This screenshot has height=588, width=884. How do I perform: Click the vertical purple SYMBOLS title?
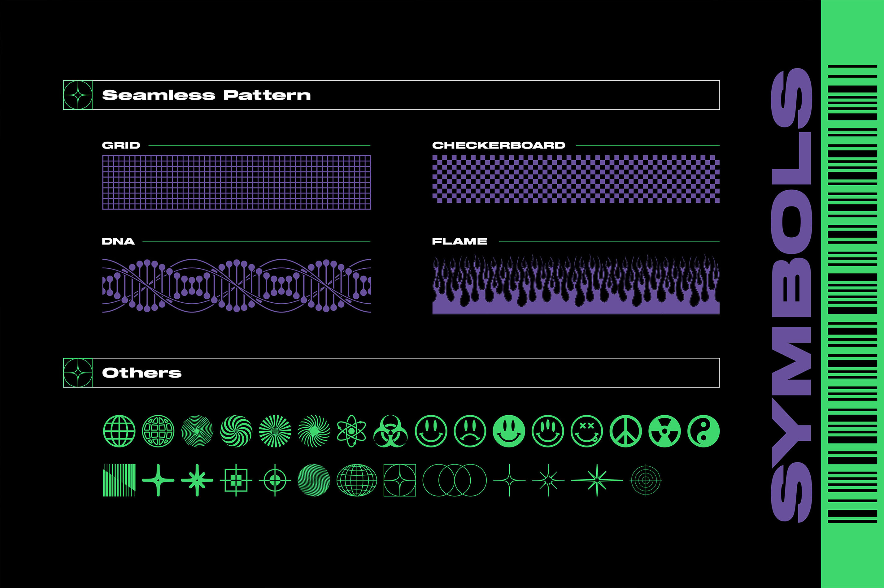point(792,295)
